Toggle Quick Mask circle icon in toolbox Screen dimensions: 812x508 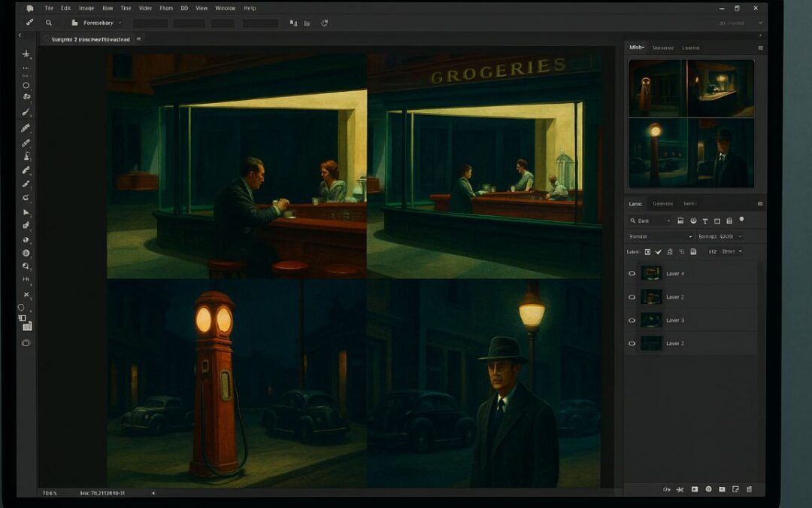coord(21,307)
